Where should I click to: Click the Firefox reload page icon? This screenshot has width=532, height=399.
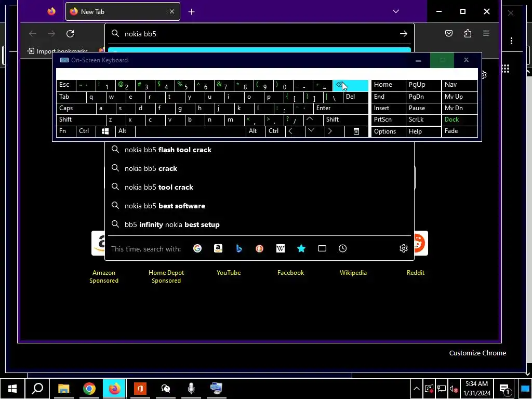70,34
